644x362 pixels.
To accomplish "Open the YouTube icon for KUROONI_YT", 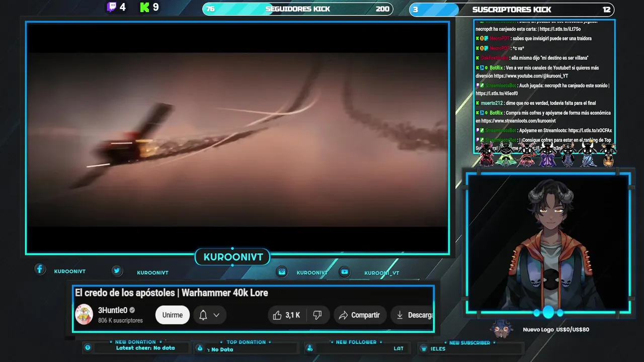I will coord(344,271).
